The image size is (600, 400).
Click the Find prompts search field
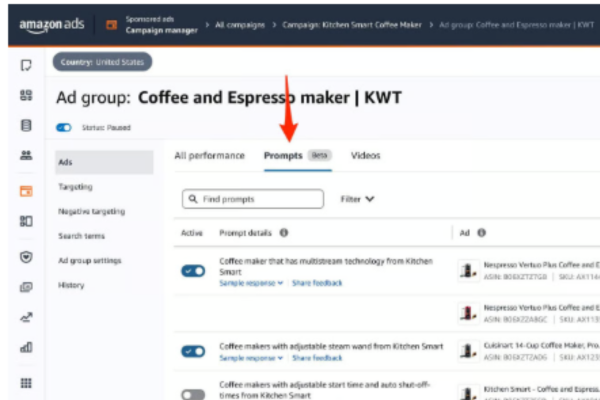253,199
